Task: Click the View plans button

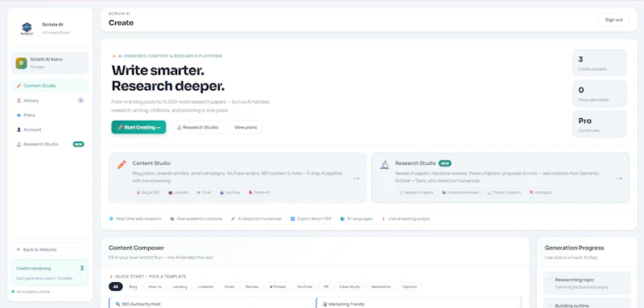Action: click(x=246, y=127)
